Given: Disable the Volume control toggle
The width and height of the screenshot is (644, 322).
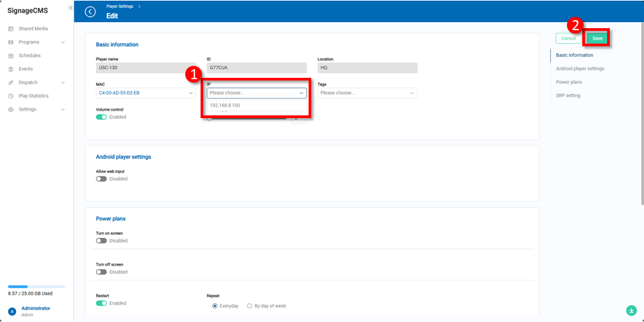Looking at the screenshot, I should [101, 117].
